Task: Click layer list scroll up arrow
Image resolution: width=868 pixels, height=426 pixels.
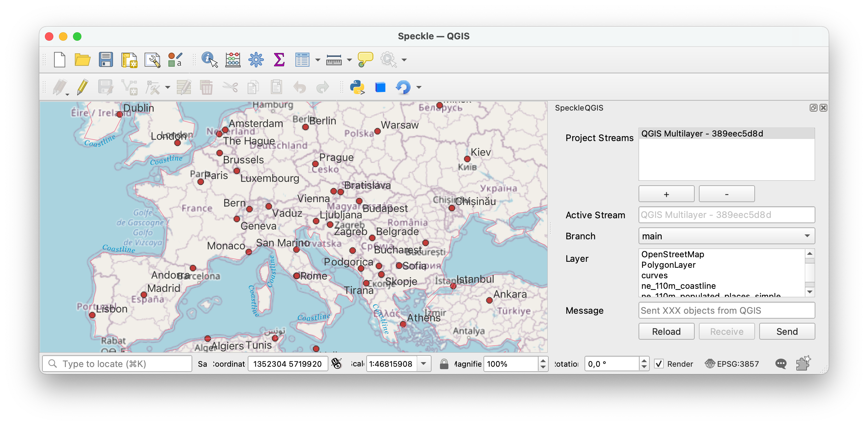Action: 810,253
